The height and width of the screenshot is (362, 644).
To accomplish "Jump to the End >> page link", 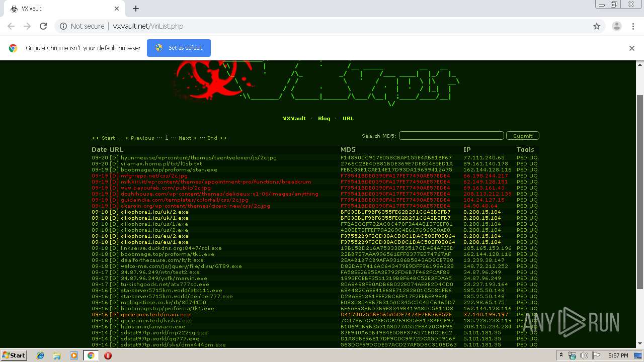I will click(217, 138).
